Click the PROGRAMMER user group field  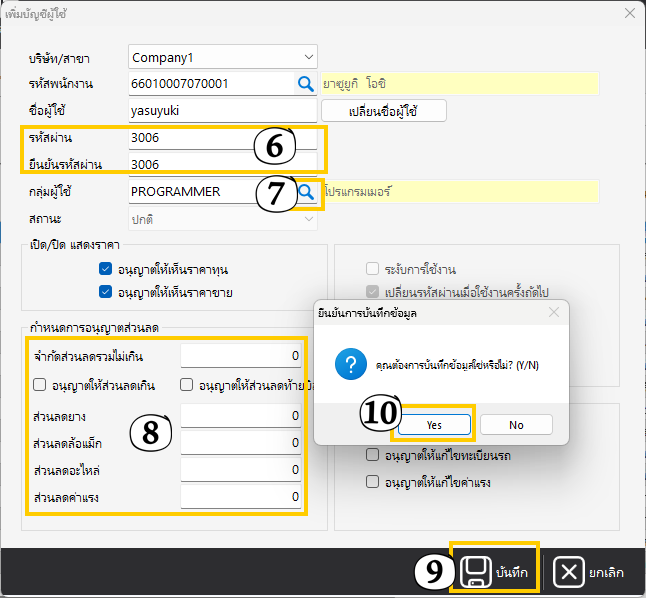[x=210, y=191]
